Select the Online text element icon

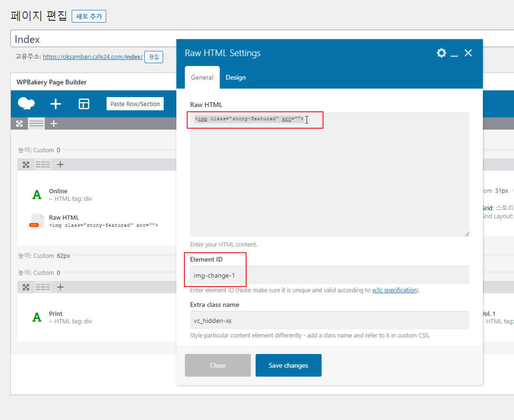click(37, 195)
